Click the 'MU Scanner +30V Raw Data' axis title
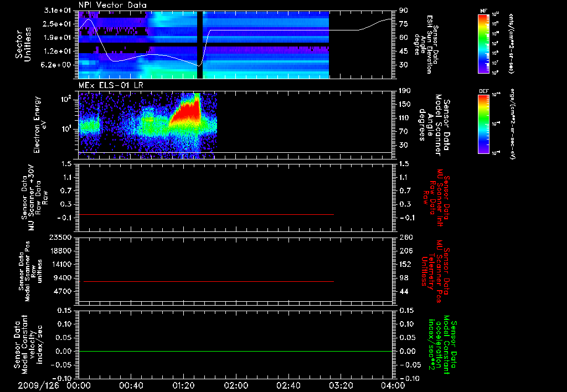This screenshot has height=392, width=567. (x=34, y=198)
